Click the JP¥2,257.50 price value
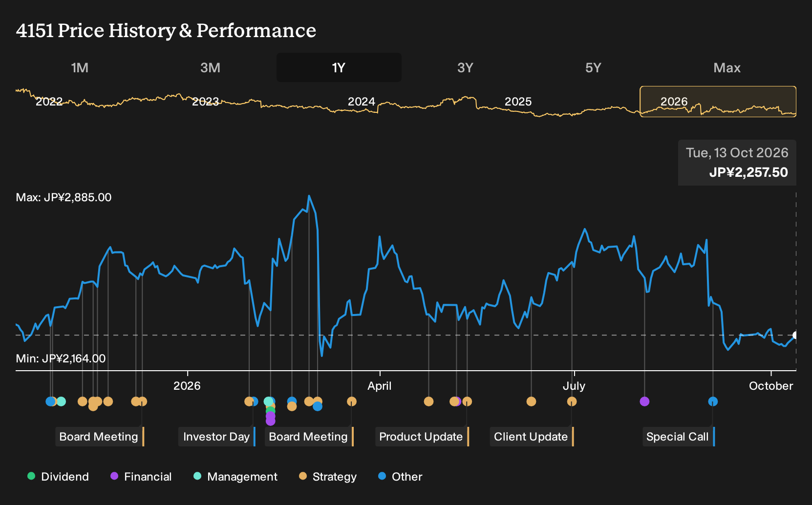 pyautogui.click(x=748, y=172)
